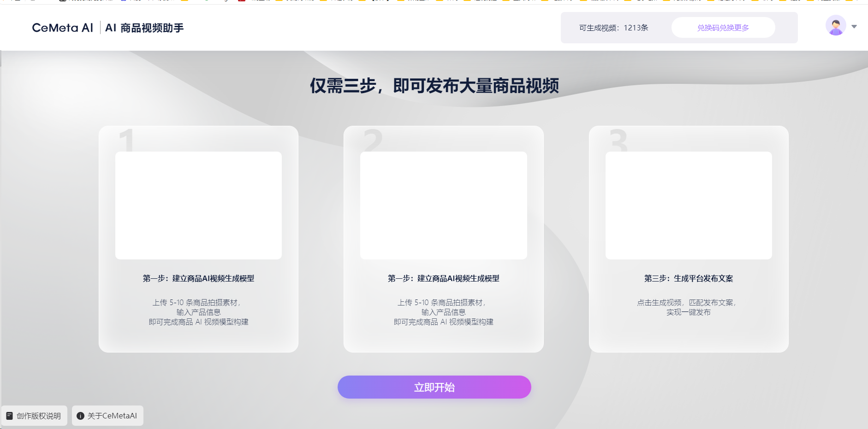Click the 仅需三步 page heading
This screenshot has width=868, height=429.
coord(434,86)
